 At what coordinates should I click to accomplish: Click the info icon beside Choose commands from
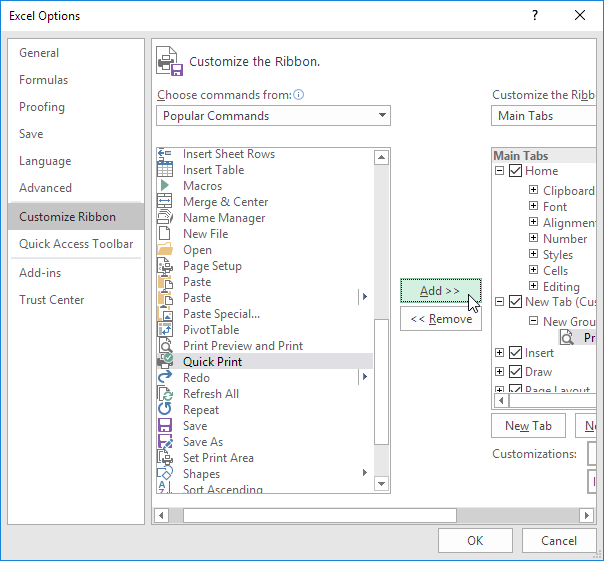(x=299, y=95)
